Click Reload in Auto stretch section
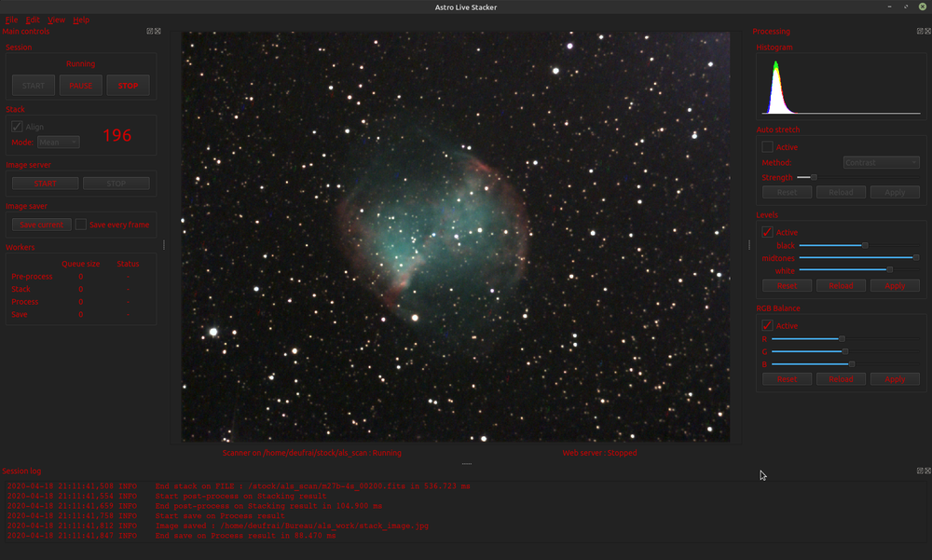Viewport: 932px width, 560px height. pos(841,193)
